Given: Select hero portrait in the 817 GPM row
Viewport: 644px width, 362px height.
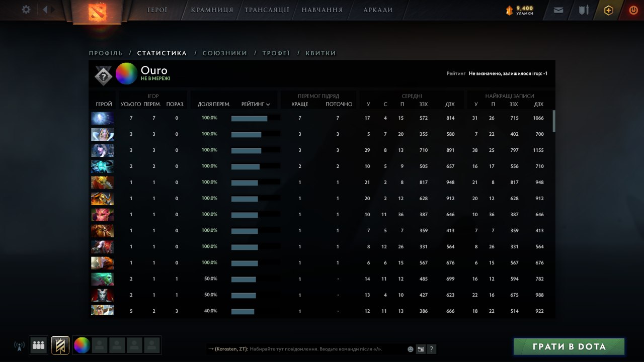Looking at the screenshot, I should (102, 183).
